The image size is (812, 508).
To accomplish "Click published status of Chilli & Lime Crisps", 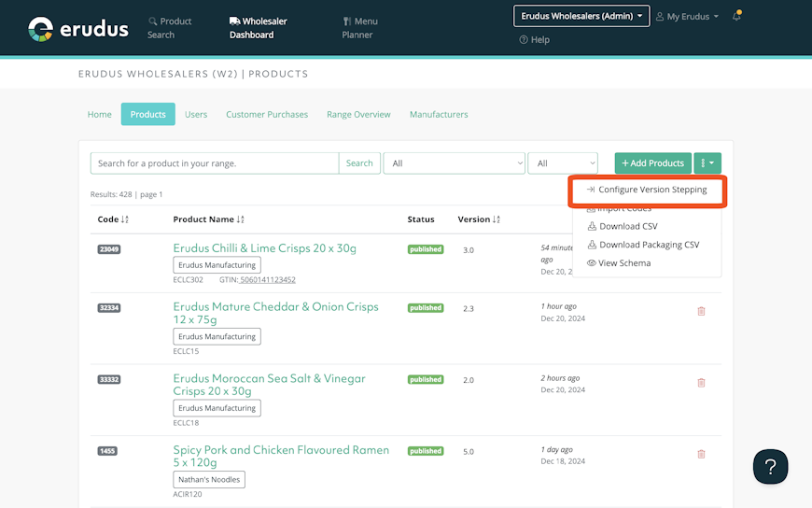I will click(x=426, y=249).
